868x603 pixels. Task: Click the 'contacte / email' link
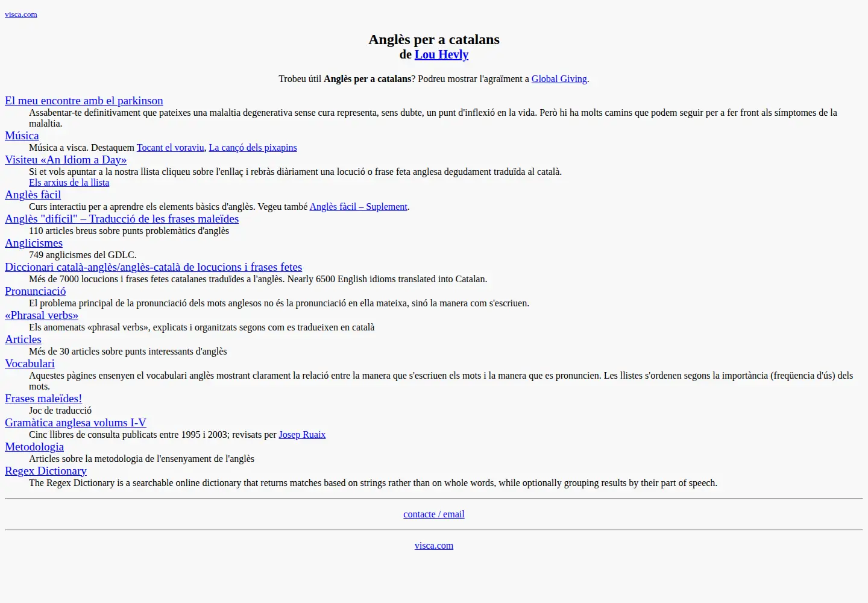[434, 514]
